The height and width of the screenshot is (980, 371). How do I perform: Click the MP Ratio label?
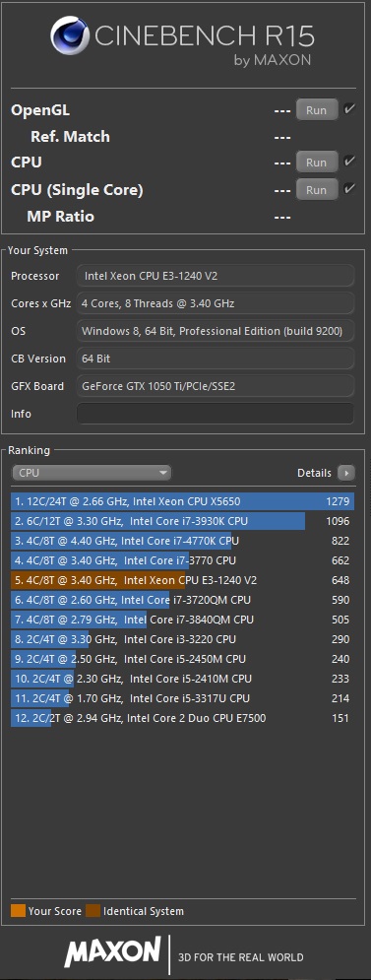pyautogui.click(x=61, y=217)
